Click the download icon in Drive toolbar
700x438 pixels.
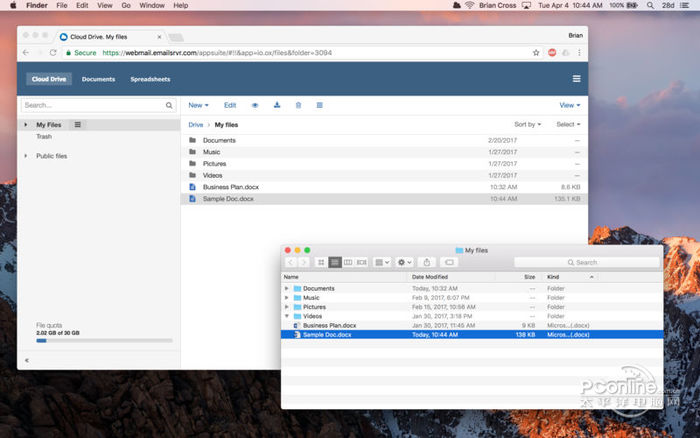[277, 105]
